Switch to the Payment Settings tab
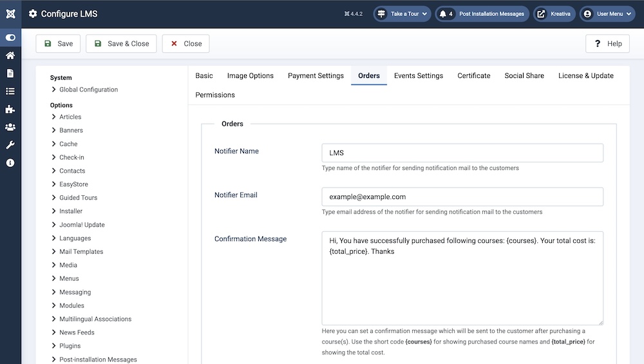The height and width of the screenshot is (364, 644). pyautogui.click(x=316, y=75)
